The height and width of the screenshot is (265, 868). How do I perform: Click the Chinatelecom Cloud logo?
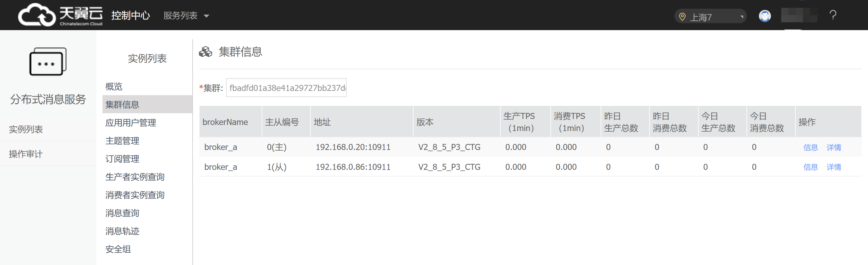tap(60, 15)
